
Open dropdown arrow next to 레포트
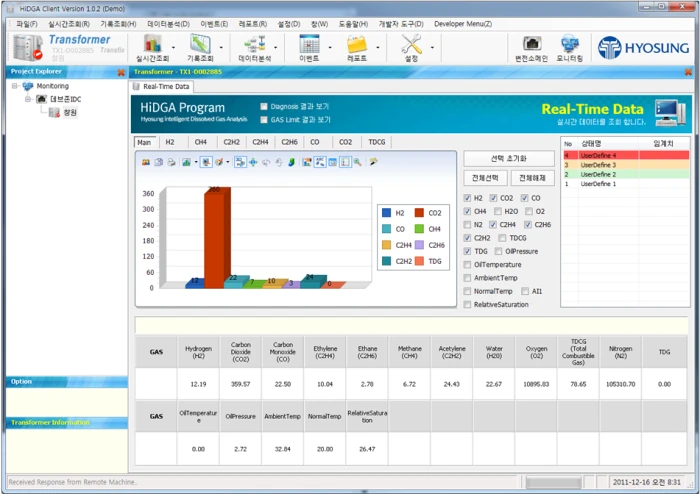[x=378, y=47]
